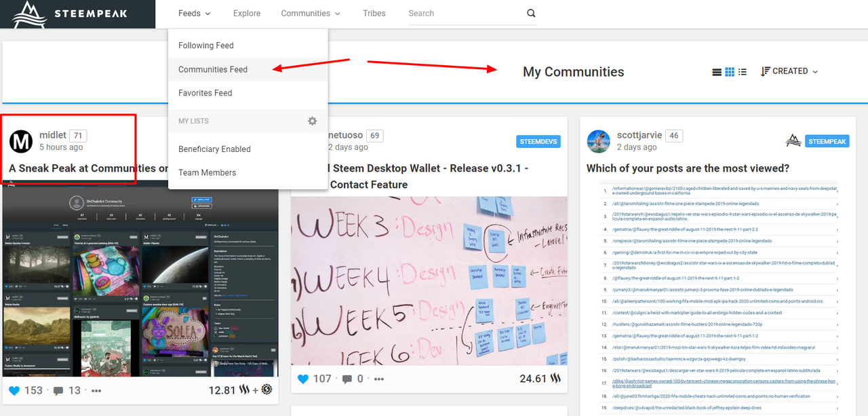Click scottjarvie's reputation badge 46
This screenshot has width=868, height=416.
[673, 136]
